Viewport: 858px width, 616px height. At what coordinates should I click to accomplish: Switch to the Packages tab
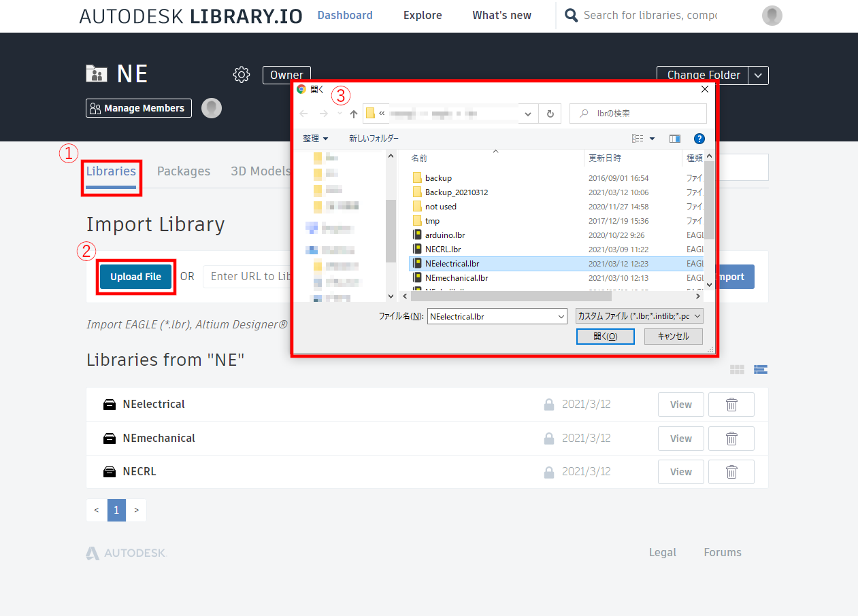pos(184,171)
